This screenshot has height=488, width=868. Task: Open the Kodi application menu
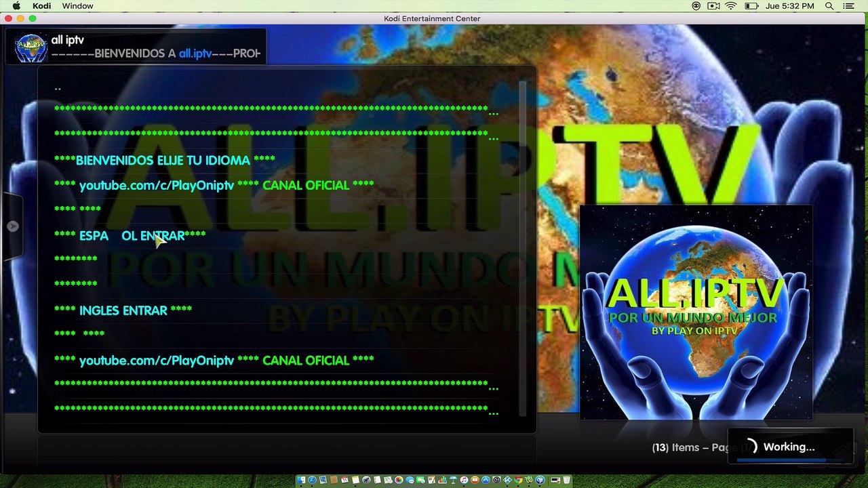41,6
